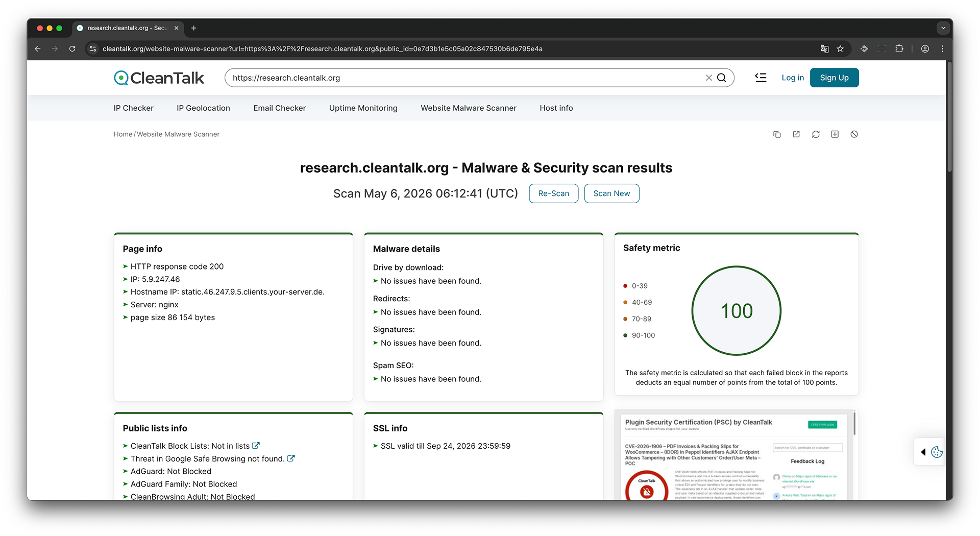
Task: Go forward in browser history
Action: coord(55,48)
